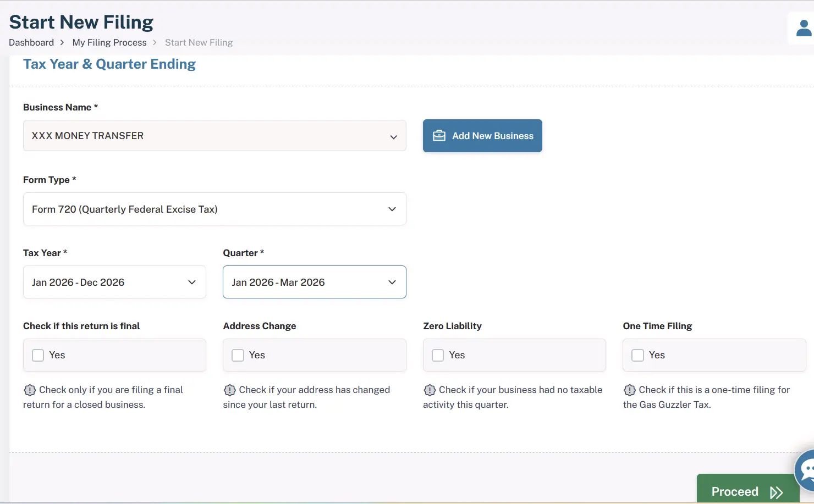Click the user profile icon

pyautogui.click(x=803, y=28)
